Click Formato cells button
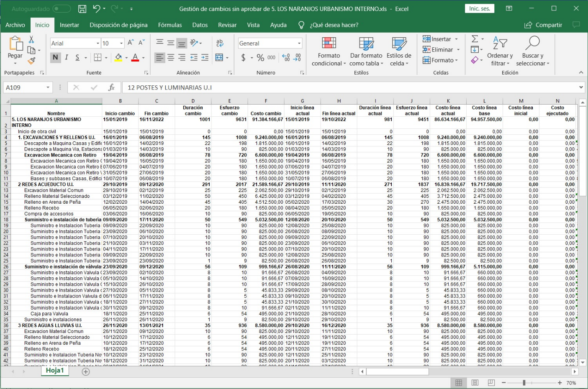 pyautogui.click(x=441, y=60)
